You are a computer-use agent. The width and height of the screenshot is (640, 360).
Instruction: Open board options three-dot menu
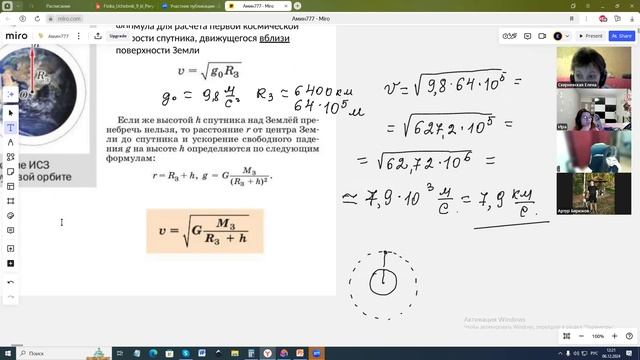tap(78, 36)
